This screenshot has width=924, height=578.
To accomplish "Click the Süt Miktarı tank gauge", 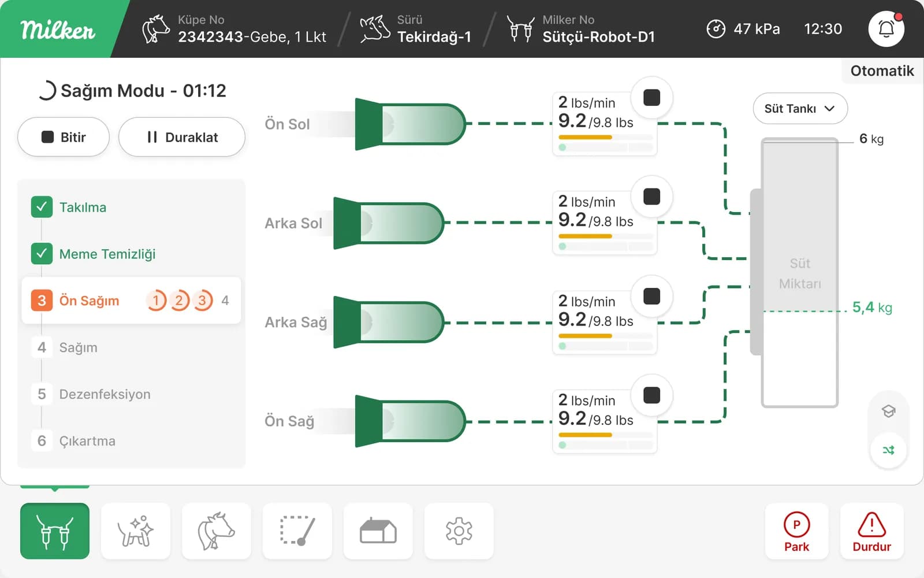I will click(800, 273).
